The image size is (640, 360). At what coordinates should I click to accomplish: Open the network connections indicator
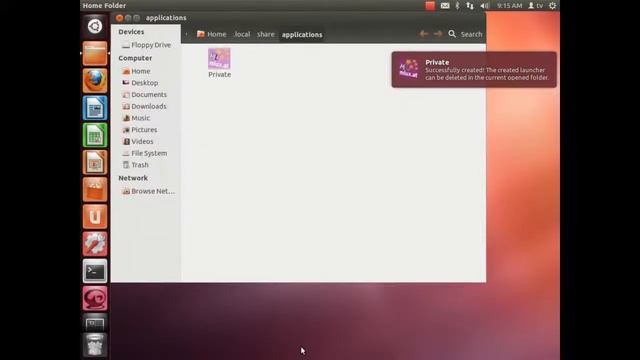coord(470,6)
